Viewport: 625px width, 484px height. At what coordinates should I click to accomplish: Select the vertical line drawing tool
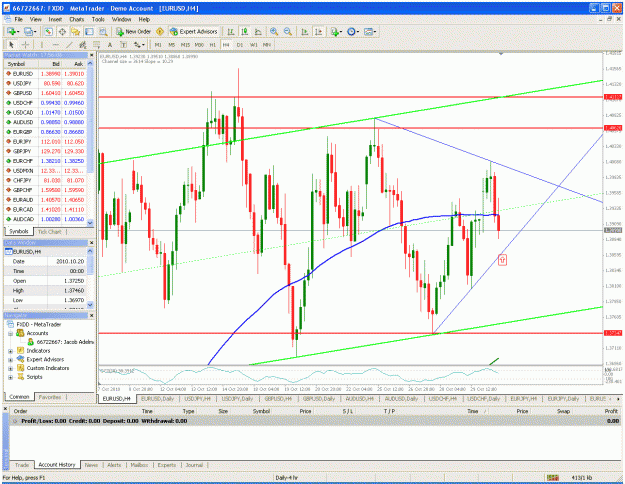pos(42,45)
